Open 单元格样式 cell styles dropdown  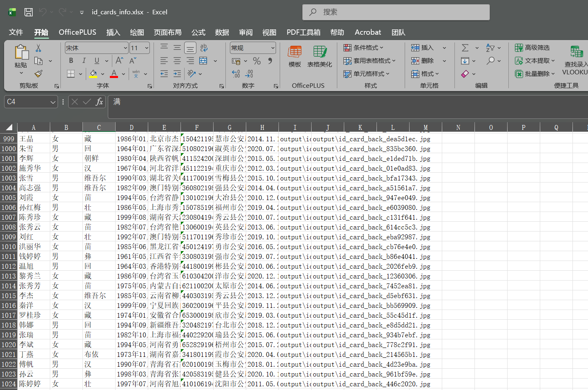pos(367,74)
